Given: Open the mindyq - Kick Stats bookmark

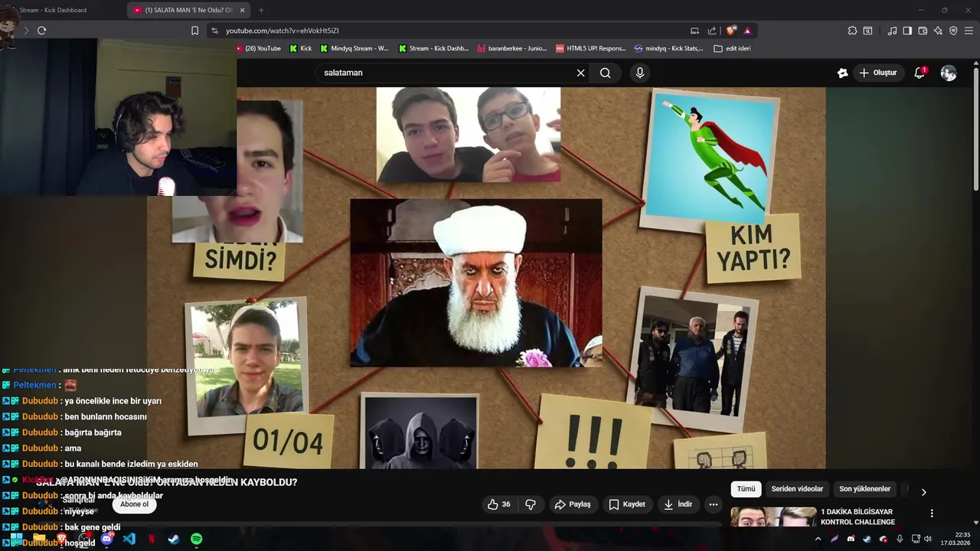Looking at the screenshot, I should pyautogui.click(x=669, y=48).
